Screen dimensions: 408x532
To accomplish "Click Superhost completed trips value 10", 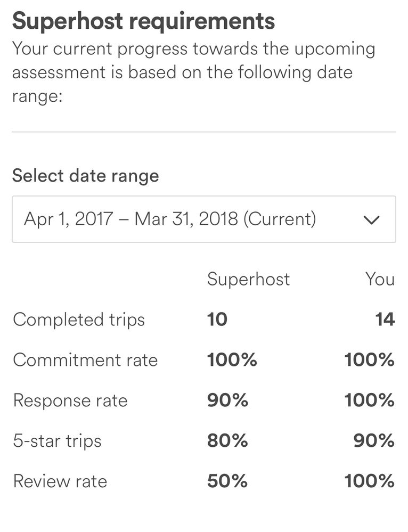I will coord(217,320).
